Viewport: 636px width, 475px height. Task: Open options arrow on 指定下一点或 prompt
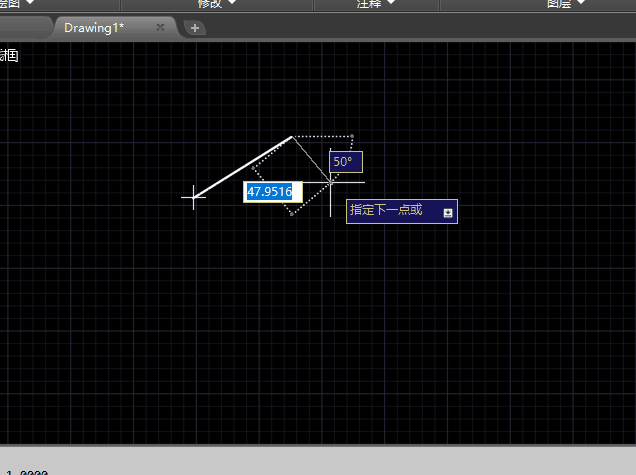(x=448, y=212)
